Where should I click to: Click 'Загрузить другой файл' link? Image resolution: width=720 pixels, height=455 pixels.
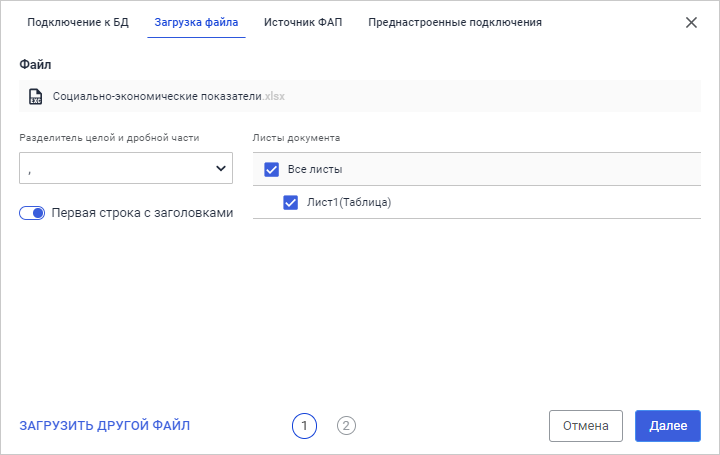tap(105, 426)
